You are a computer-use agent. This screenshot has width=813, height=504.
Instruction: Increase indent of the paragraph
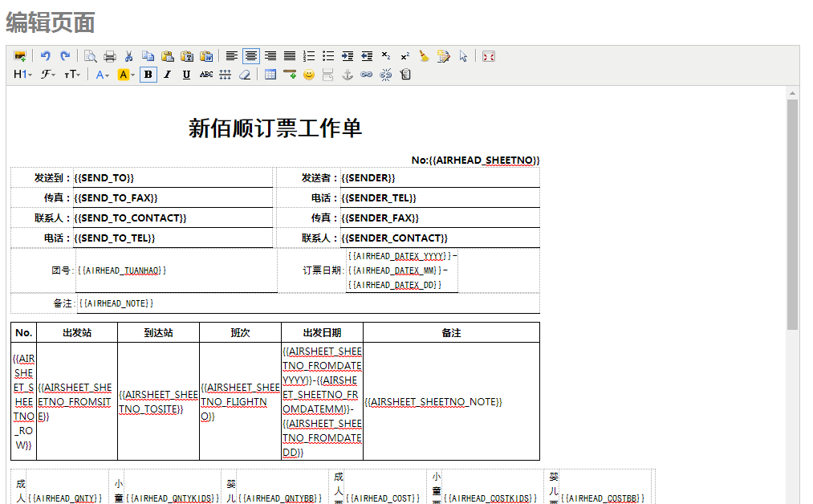click(x=348, y=56)
